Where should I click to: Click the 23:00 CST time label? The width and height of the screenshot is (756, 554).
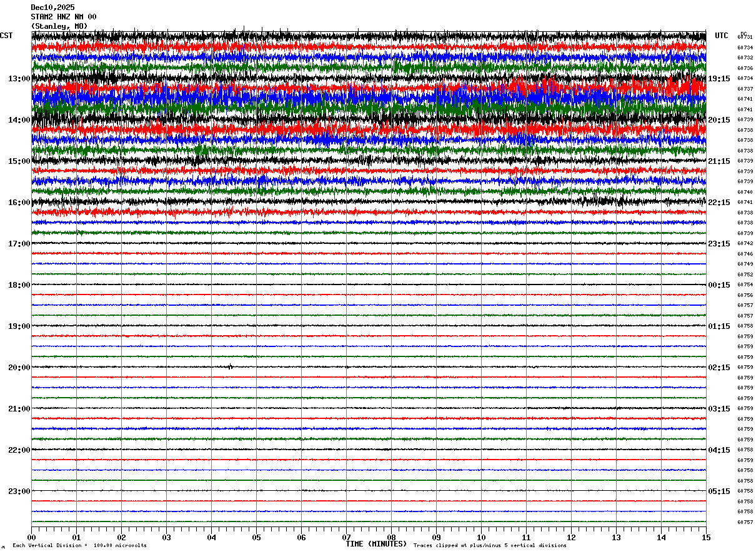point(19,491)
